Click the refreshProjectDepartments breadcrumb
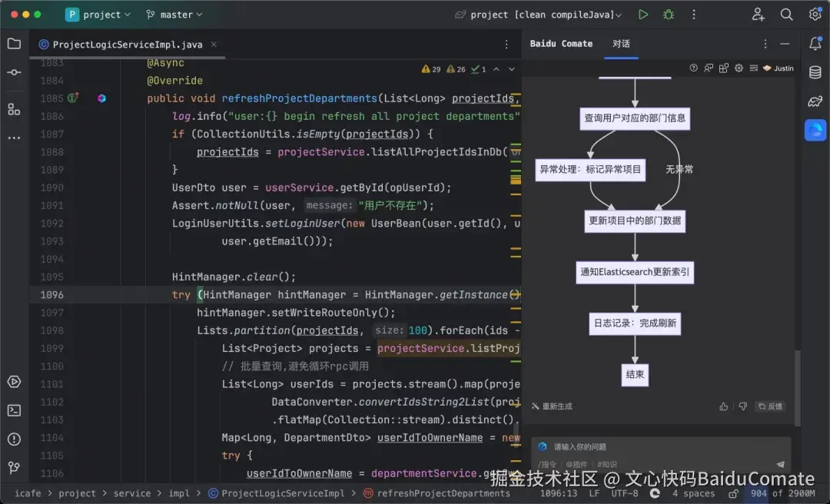This screenshot has width=830, height=504. coord(437,493)
